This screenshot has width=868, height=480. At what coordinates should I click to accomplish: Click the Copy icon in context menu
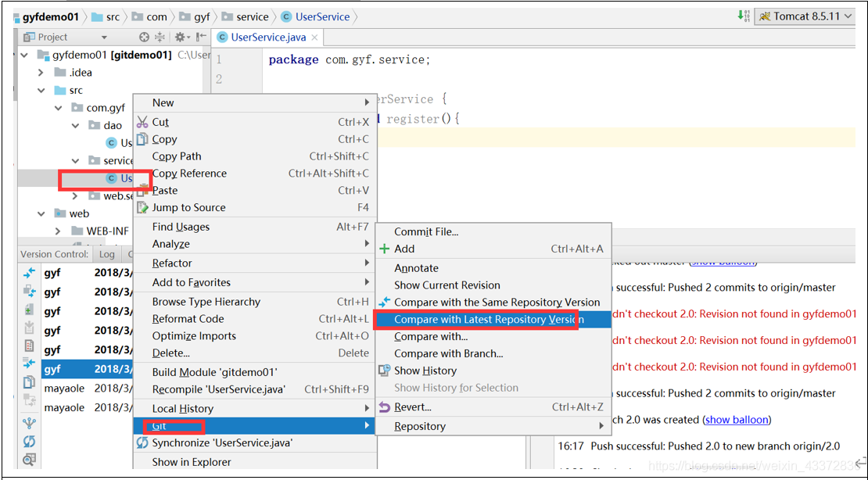click(x=143, y=139)
